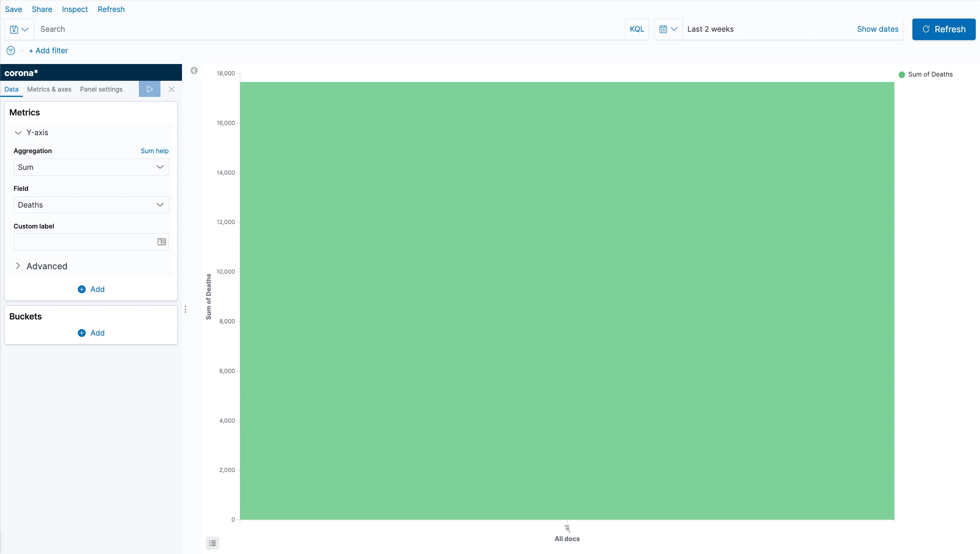Toggle KQL query language switch
The width and height of the screenshot is (980, 554).
coord(637,29)
